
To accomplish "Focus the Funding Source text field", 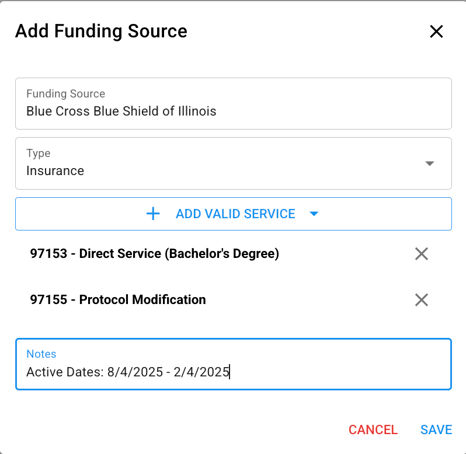I will click(x=233, y=104).
